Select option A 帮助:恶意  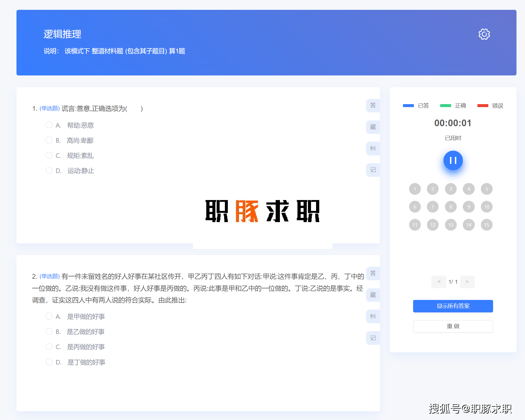pyautogui.click(x=49, y=125)
